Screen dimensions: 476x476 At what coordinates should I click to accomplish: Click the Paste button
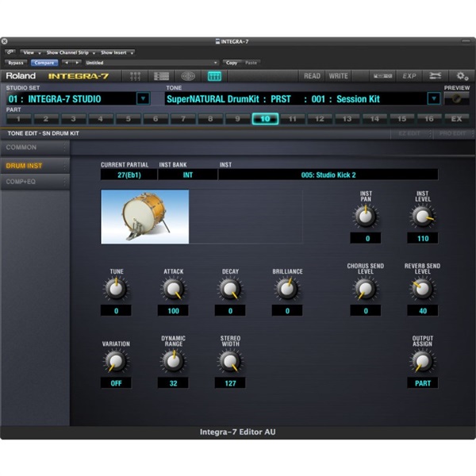pos(251,63)
